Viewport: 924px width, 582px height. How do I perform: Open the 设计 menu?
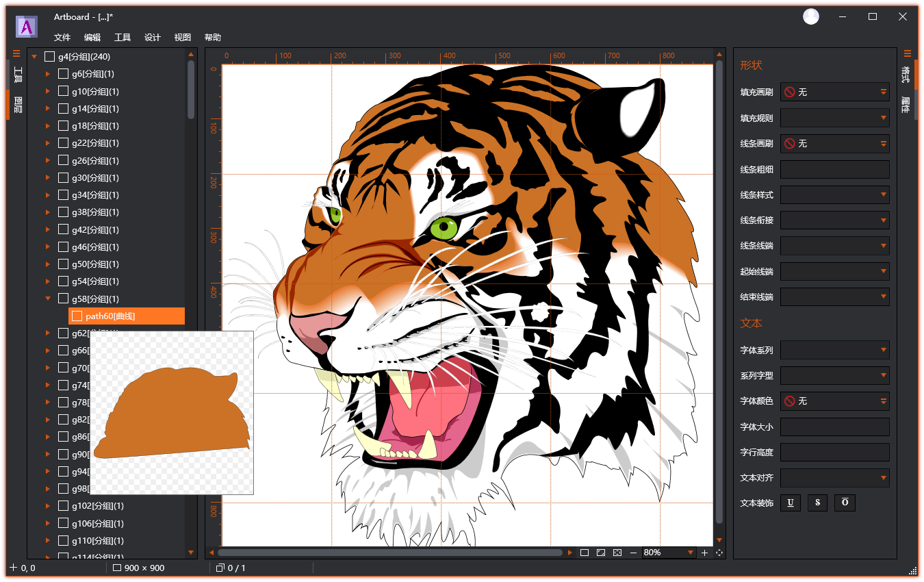pyautogui.click(x=153, y=38)
